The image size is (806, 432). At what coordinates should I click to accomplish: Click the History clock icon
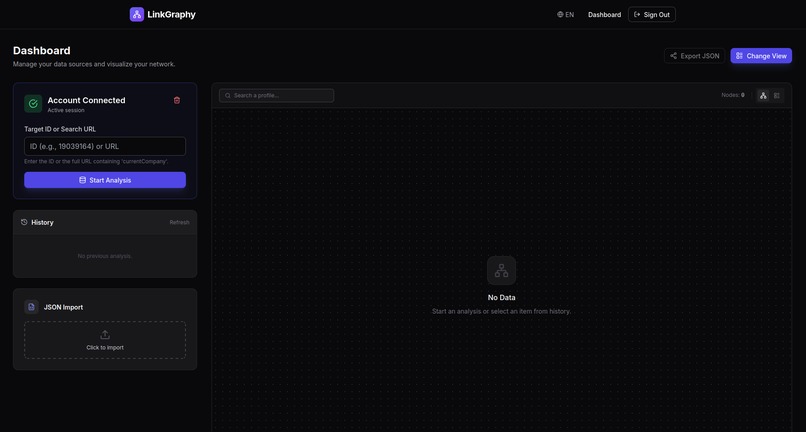(24, 222)
